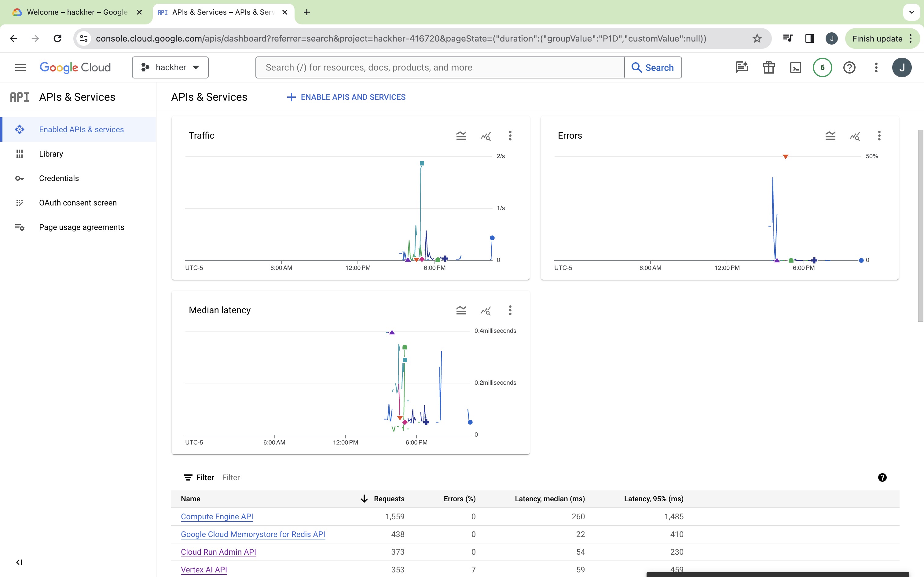Image resolution: width=924 pixels, height=577 pixels.
Task: Click the page vertical scrollbar thumb
Action: (x=920, y=225)
